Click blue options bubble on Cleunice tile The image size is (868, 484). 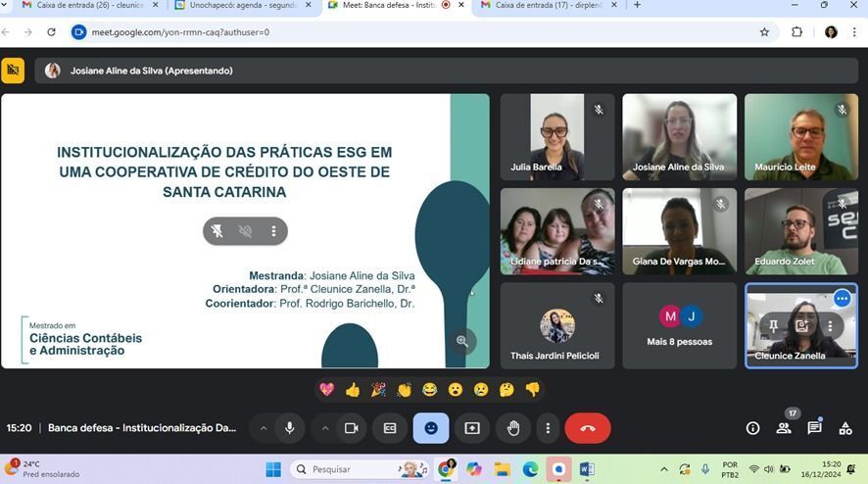pos(842,299)
